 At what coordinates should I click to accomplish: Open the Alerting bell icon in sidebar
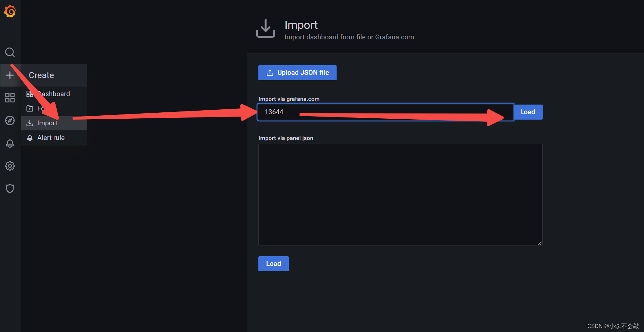(10, 143)
